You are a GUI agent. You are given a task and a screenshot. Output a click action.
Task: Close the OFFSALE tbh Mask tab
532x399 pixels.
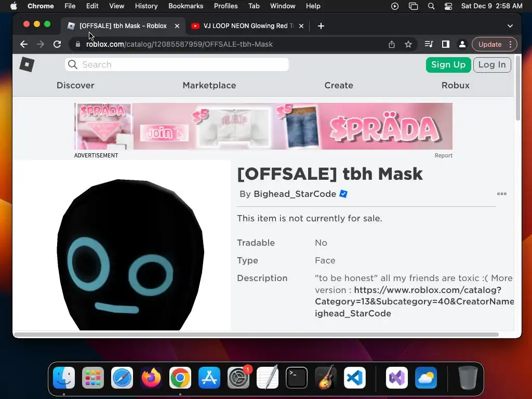coord(177,26)
